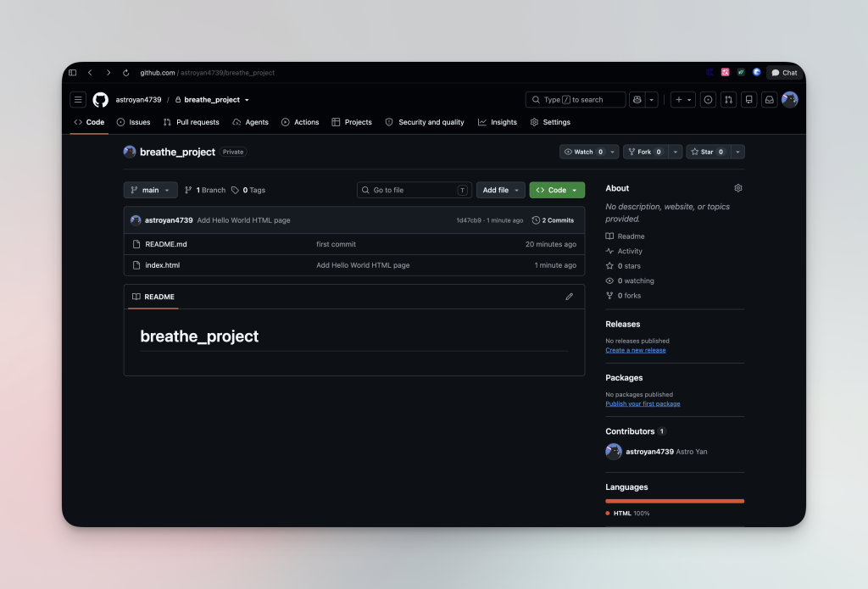Edit README with pencil icon

(x=569, y=297)
